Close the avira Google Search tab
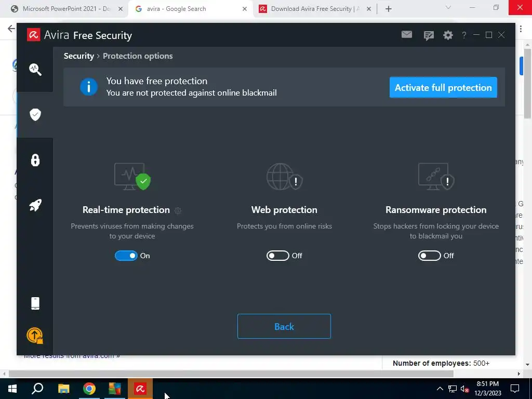Screen dimensions: 532x399 (245, 9)
